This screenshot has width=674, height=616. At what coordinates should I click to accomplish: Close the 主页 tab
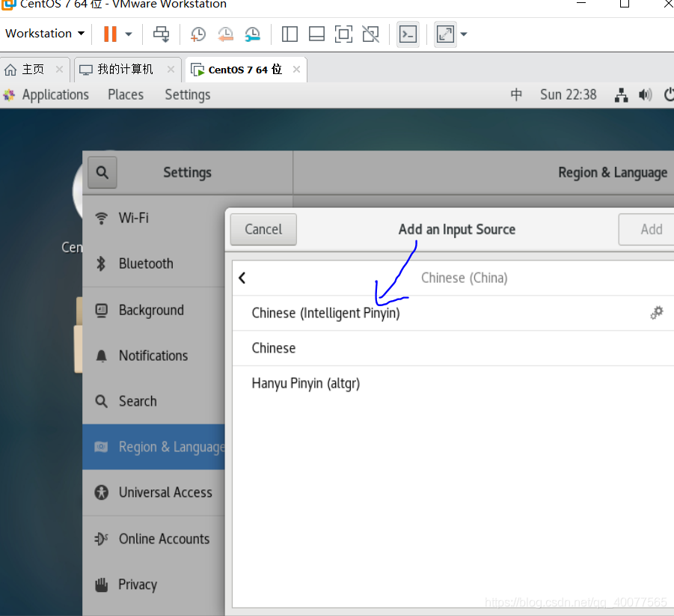59,70
